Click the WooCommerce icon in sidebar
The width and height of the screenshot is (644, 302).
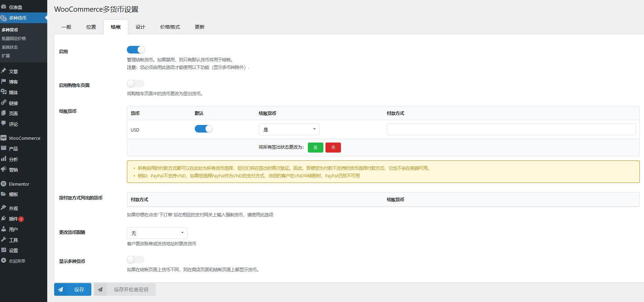coord(4,138)
